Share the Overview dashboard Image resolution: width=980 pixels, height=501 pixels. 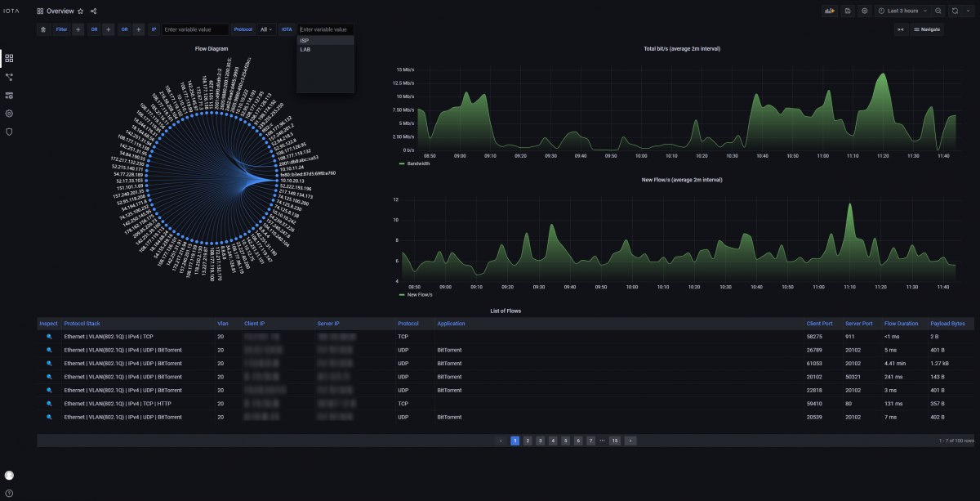[x=93, y=11]
